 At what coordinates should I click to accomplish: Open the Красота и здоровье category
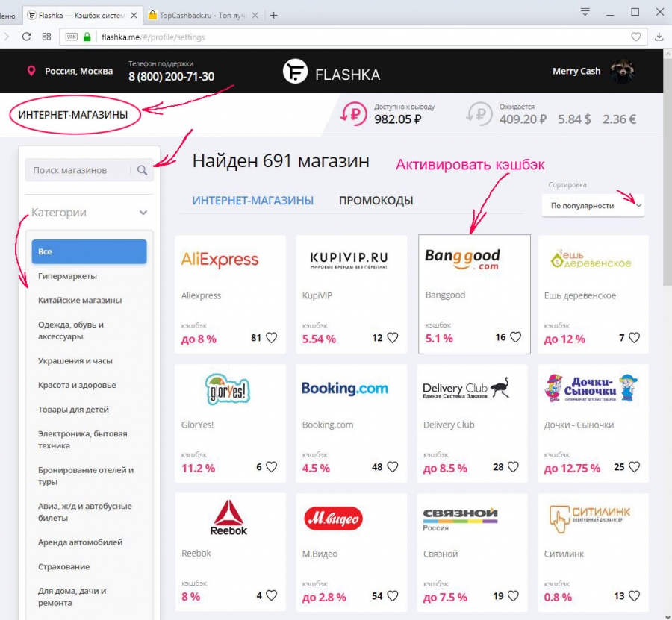pos(77,385)
